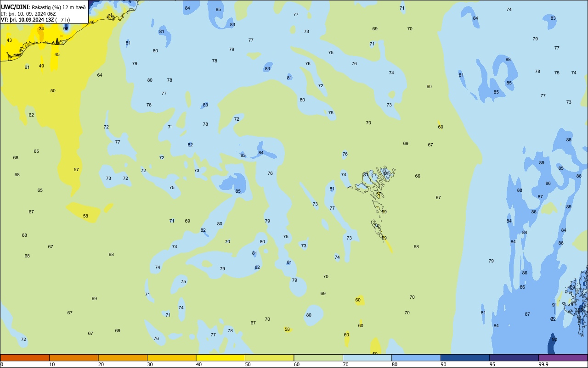Pick the 20–30 amber legend swatch
588x368 pixels.
[123, 357]
